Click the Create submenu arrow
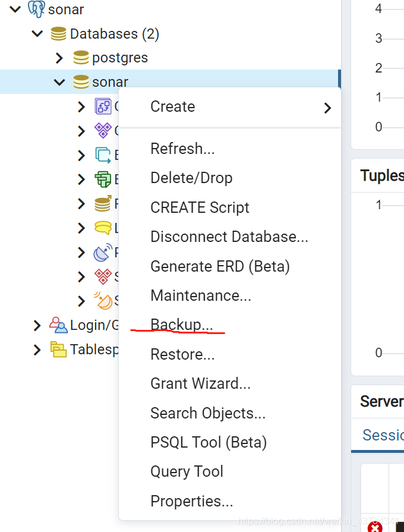Image resolution: width=404 pixels, height=532 pixels. [327, 108]
